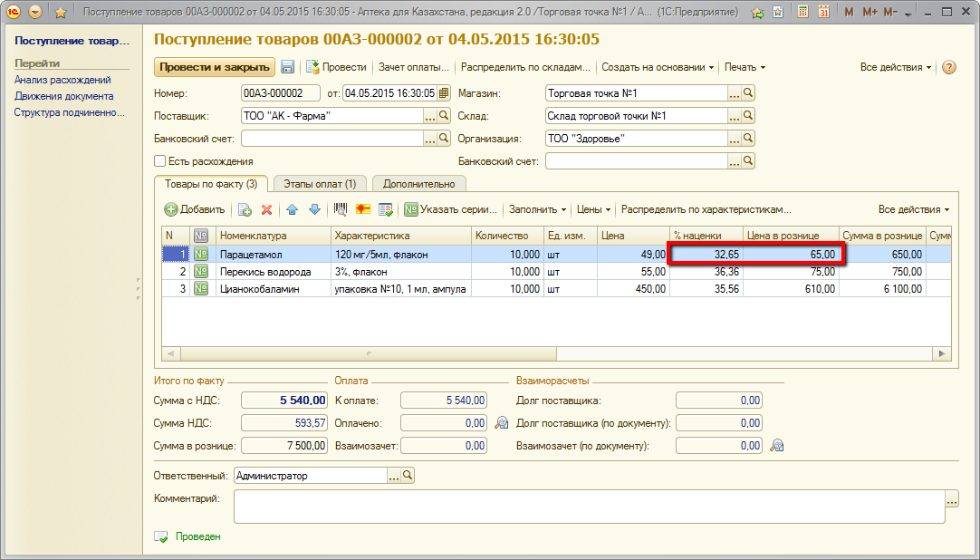Image resolution: width=980 pixels, height=560 pixels.
Task: Switch to the 'Дополнительно' tab
Action: 418,184
